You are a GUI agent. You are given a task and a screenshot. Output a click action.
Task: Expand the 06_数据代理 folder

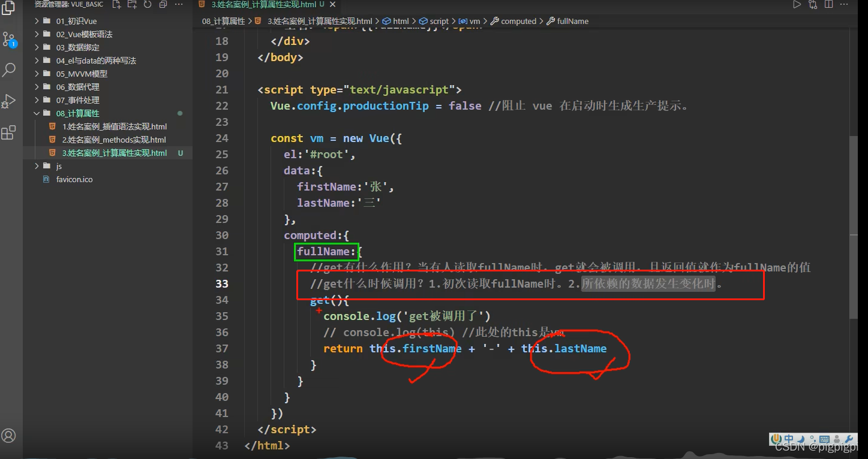click(107, 87)
